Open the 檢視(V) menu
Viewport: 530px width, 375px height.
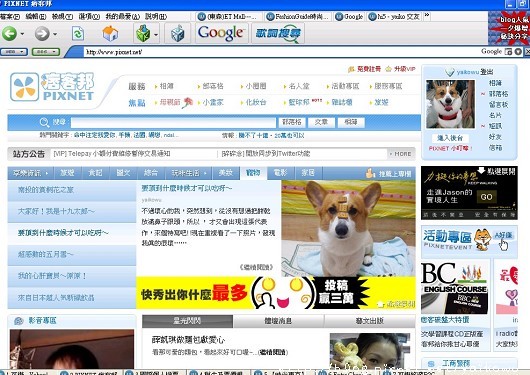pyautogui.click(x=62, y=16)
